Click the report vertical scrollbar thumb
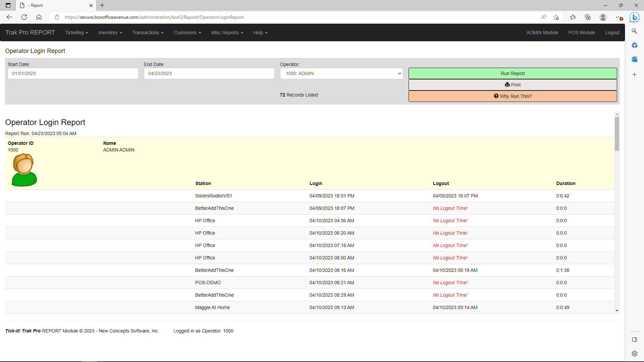 [x=617, y=134]
